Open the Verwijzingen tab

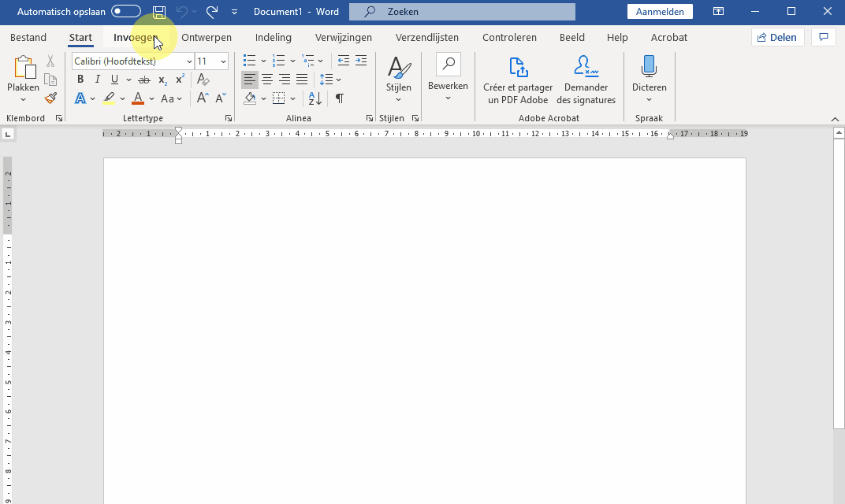(x=344, y=37)
